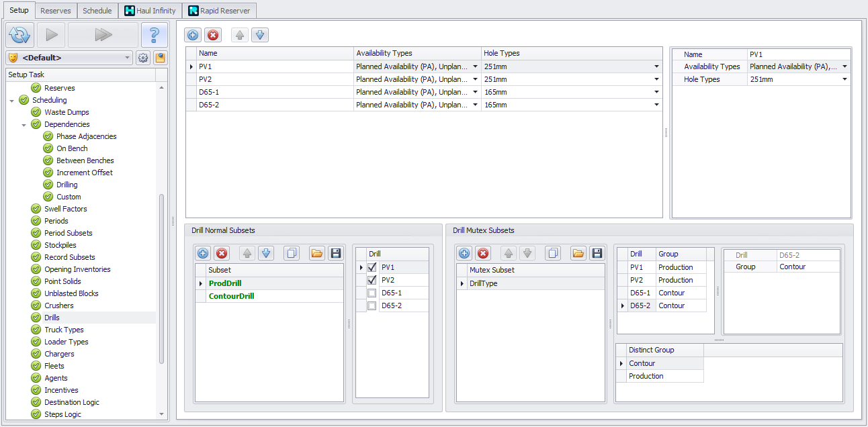This screenshot has height=427, width=868.
Task: Delete the selected drill with the top red X icon
Action: (x=213, y=35)
